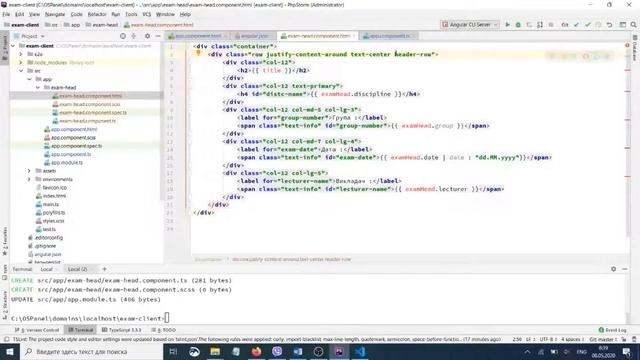Click the rollback arrow icon in toolbar
640x360 pixels.
609,24
